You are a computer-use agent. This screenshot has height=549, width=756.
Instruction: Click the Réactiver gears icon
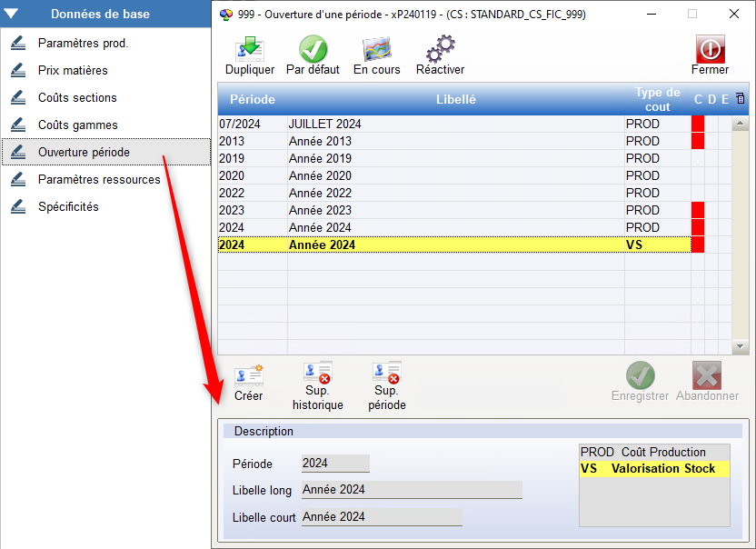coord(440,50)
